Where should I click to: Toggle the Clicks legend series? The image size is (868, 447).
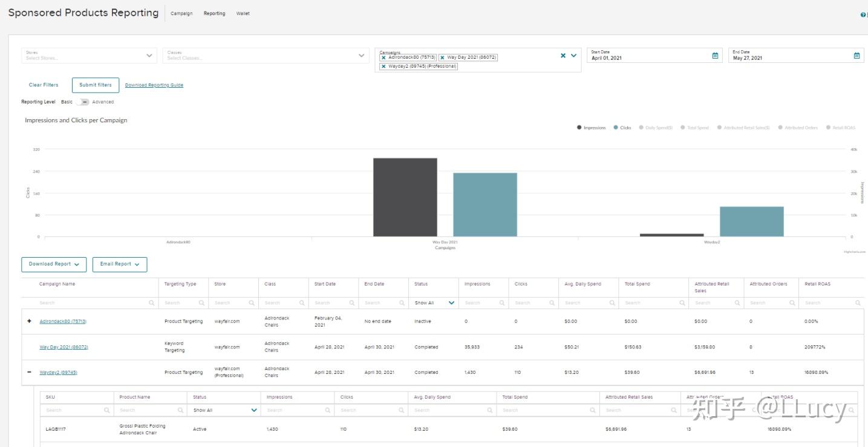click(622, 128)
